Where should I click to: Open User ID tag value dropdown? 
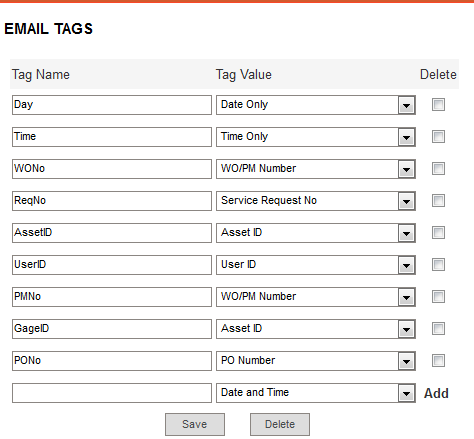315,265
